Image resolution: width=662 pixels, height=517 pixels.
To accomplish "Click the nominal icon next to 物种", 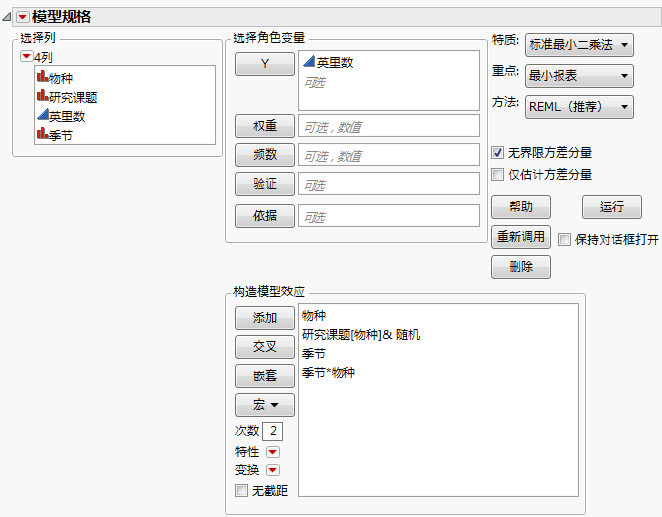I will (x=42, y=77).
